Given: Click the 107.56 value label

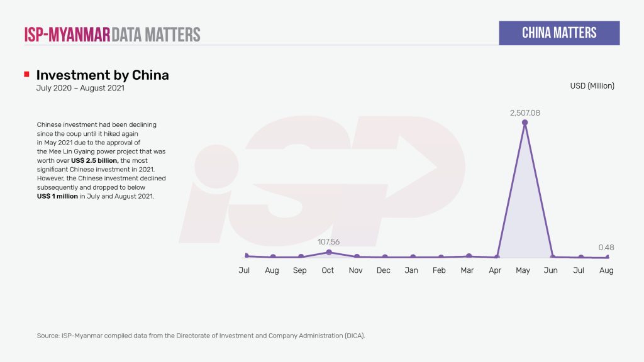Looking at the screenshot, I should (x=328, y=242).
